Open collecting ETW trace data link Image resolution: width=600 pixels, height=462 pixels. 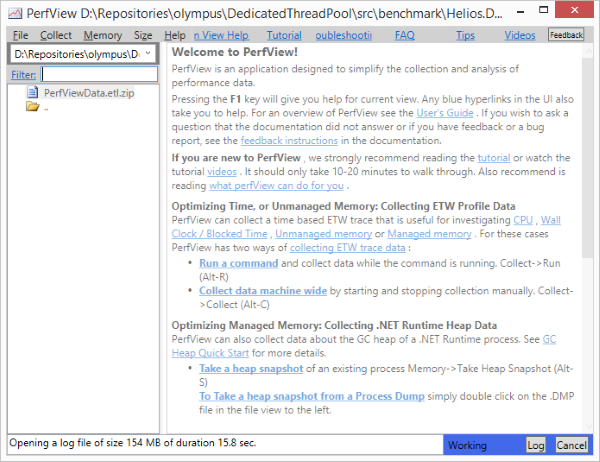click(347, 248)
